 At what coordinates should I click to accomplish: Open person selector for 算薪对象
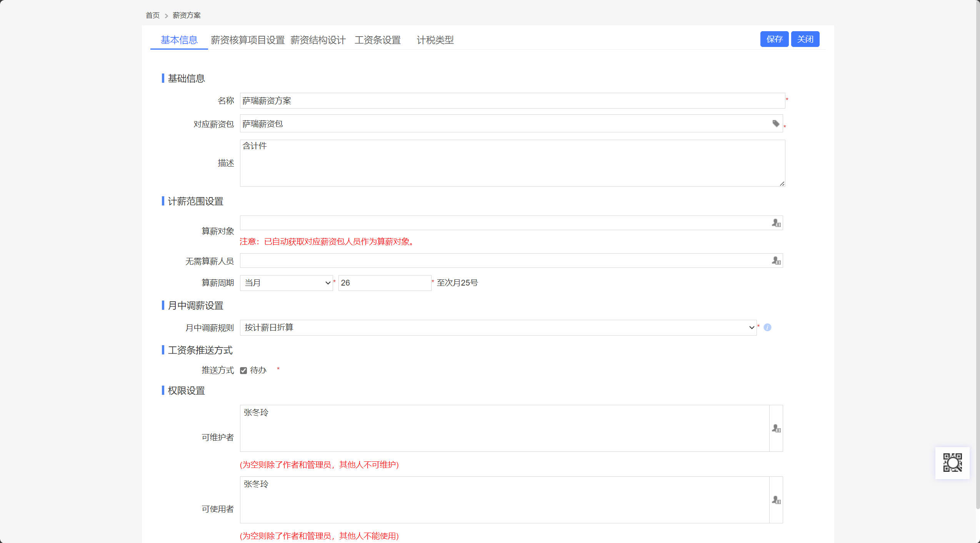[776, 223]
